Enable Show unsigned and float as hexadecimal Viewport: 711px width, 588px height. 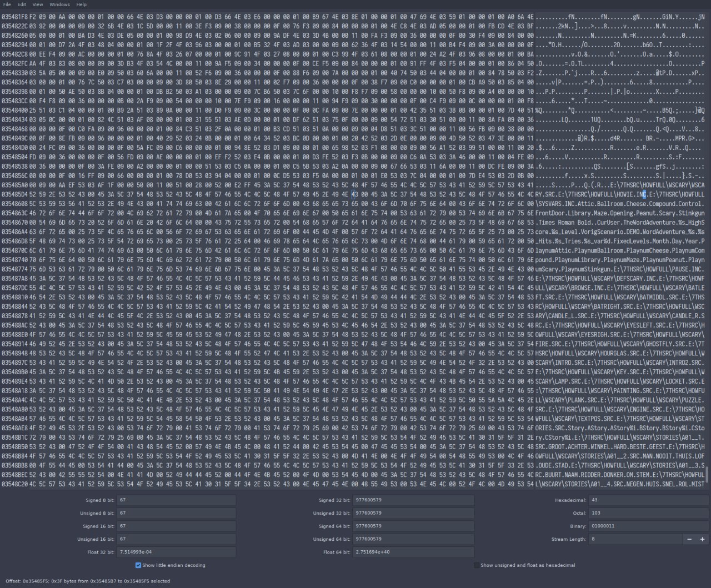tap(477, 565)
